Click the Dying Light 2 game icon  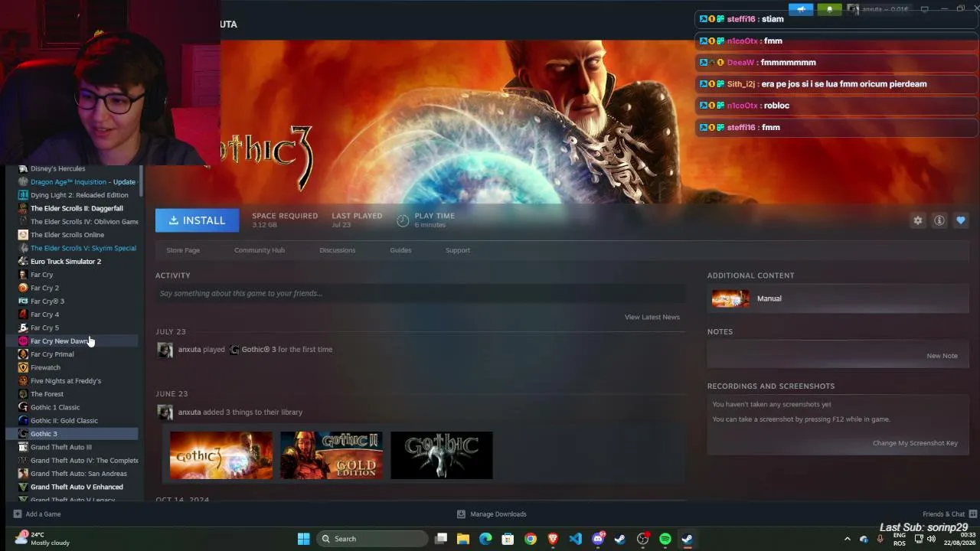(x=23, y=195)
